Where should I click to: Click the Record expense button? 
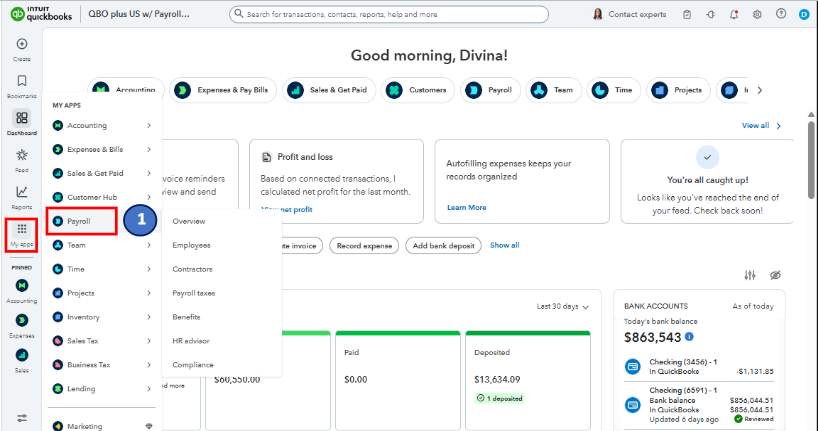(364, 245)
